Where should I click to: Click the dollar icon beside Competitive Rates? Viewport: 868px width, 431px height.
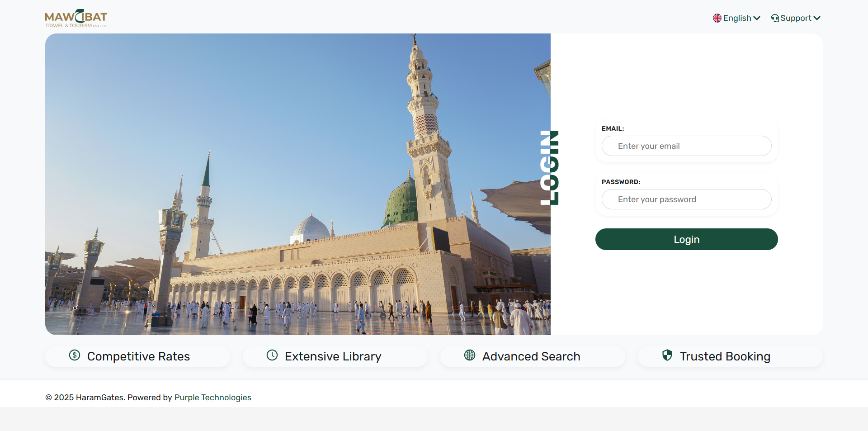pyautogui.click(x=75, y=355)
